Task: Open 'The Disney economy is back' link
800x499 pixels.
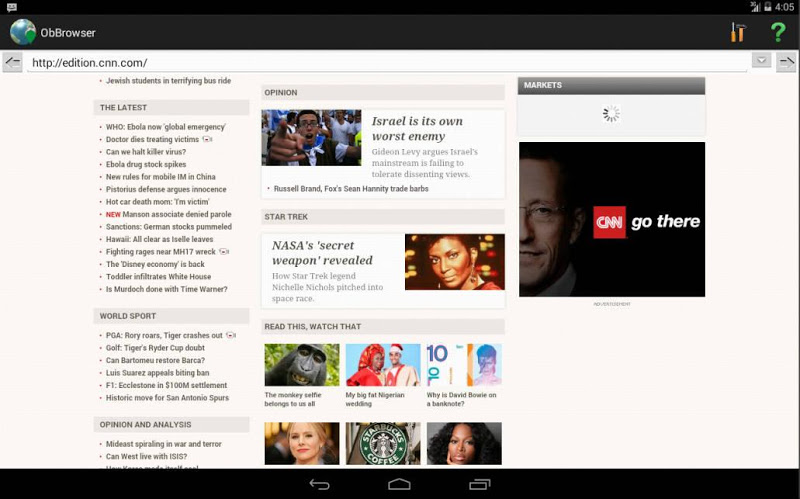Action: (155, 264)
